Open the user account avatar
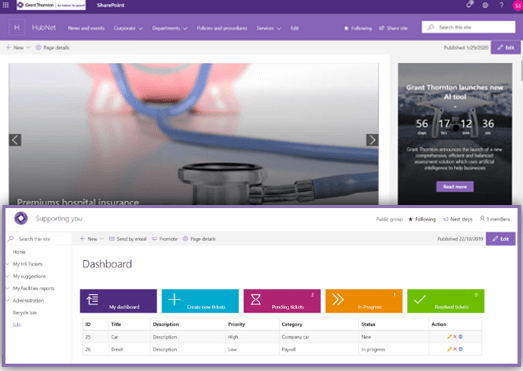 [x=518, y=5]
